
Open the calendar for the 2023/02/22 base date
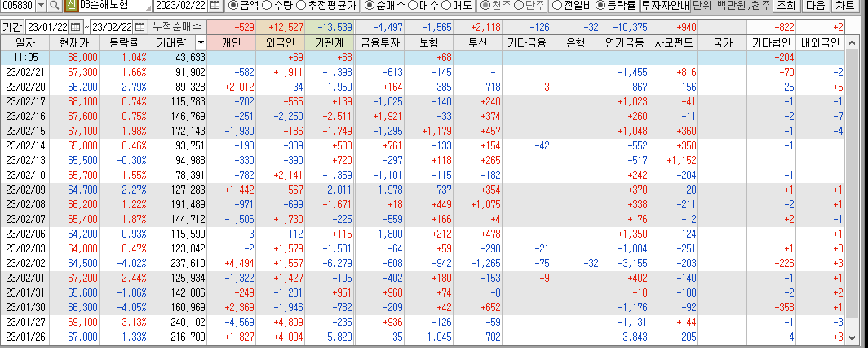click(215, 7)
